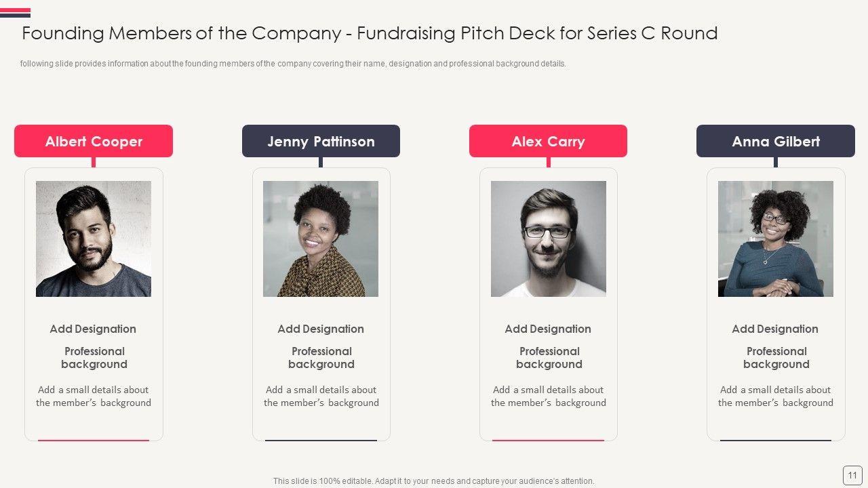868x488 pixels.
Task: Click the footer editable notice text
Action: 434,481
